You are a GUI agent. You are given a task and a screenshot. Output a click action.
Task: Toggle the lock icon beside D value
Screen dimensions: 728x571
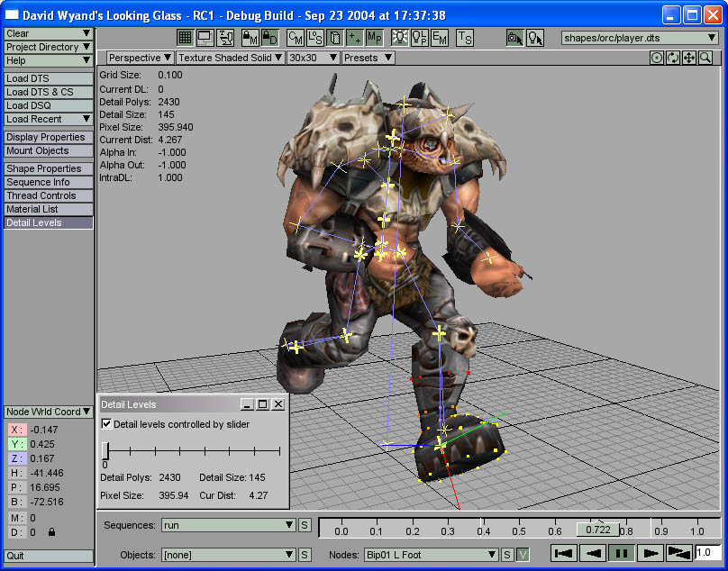[x=51, y=532]
